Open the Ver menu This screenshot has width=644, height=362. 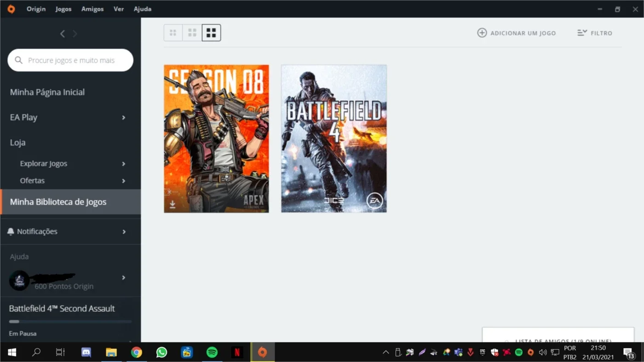pos(119,9)
